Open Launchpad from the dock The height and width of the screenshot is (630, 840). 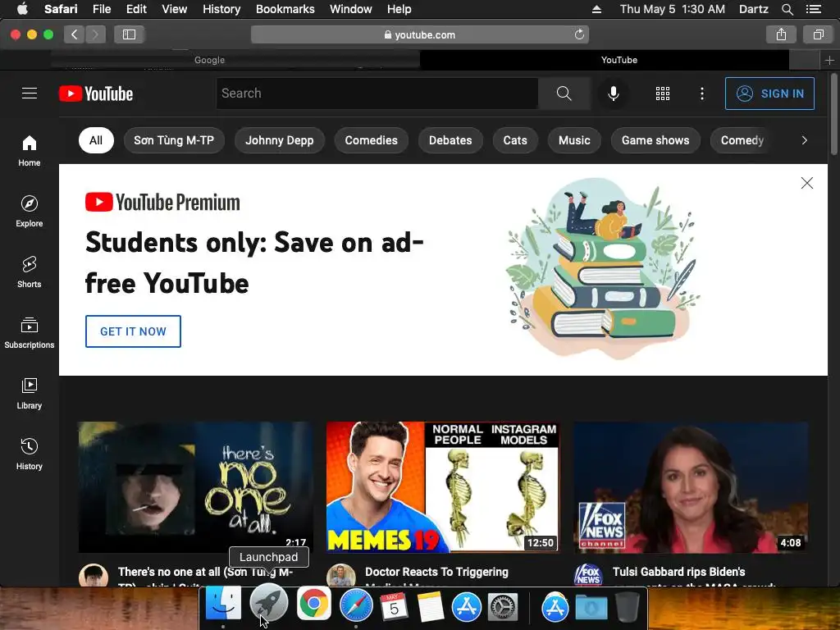coord(268,604)
